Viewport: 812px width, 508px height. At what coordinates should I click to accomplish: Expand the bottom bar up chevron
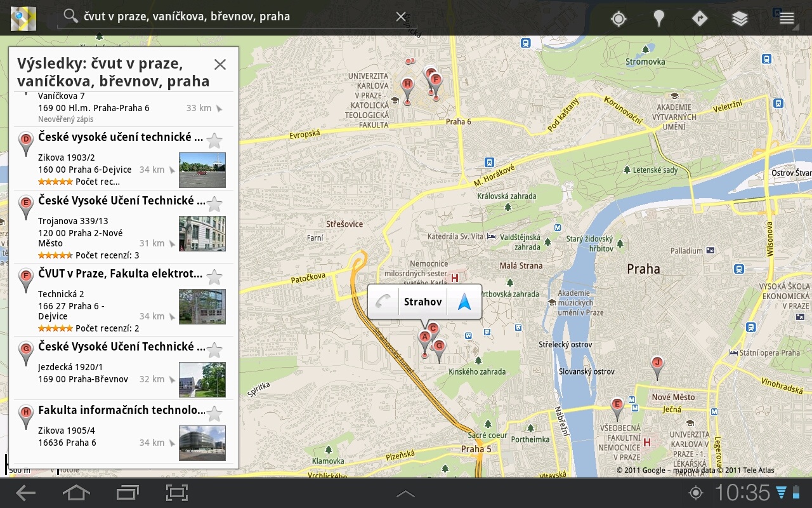405,493
